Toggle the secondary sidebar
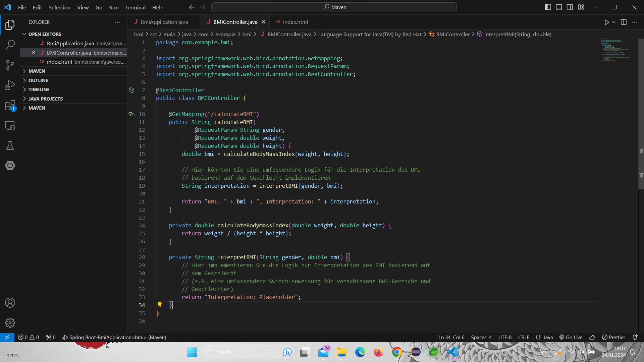 (570, 7)
